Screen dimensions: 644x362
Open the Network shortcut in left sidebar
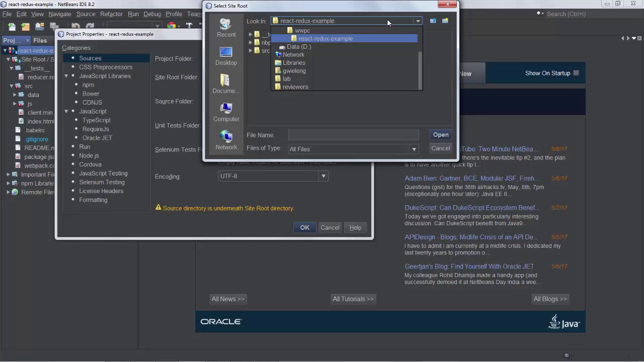tap(226, 141)
